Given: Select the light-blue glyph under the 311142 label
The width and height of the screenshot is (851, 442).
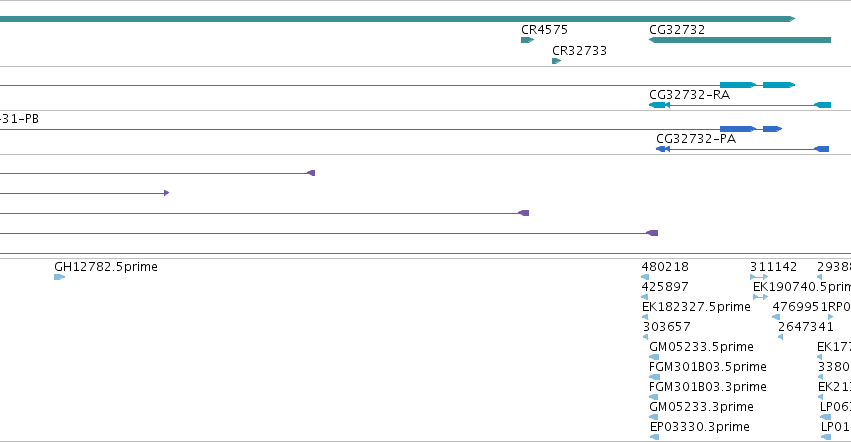Looking at the screenshot, I should 759,277.
